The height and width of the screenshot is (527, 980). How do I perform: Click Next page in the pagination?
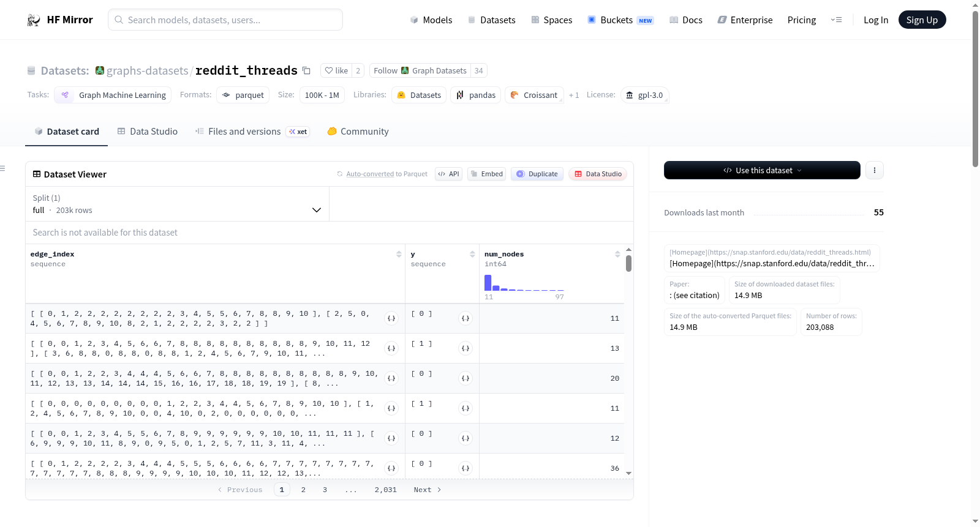click(428, 490)
